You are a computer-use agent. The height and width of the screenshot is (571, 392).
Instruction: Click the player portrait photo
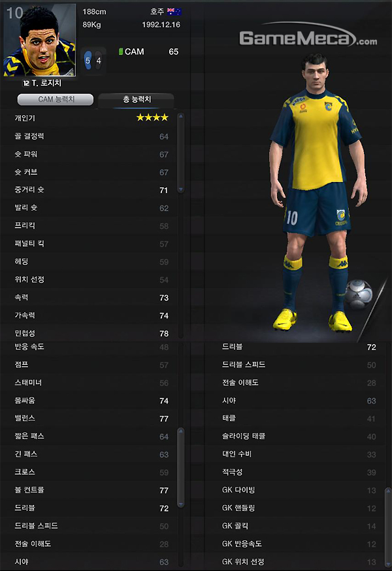coord(40,40)
